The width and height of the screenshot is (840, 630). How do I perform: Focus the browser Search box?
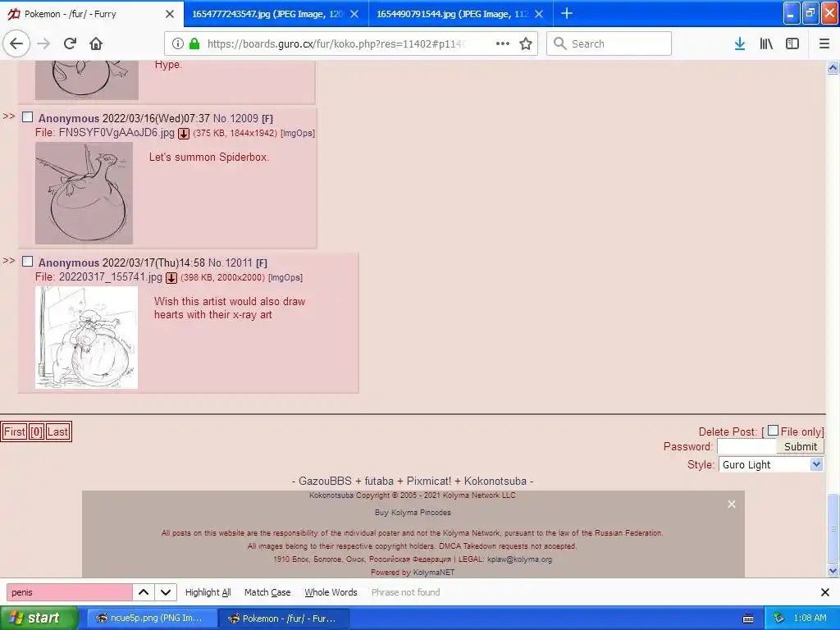point(609,43)
